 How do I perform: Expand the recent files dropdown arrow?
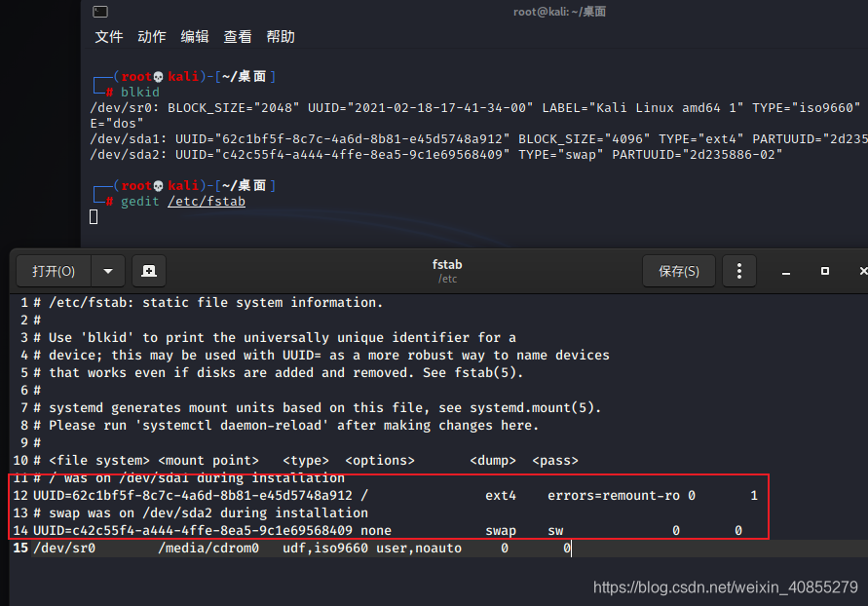click(x=108, y=271)
